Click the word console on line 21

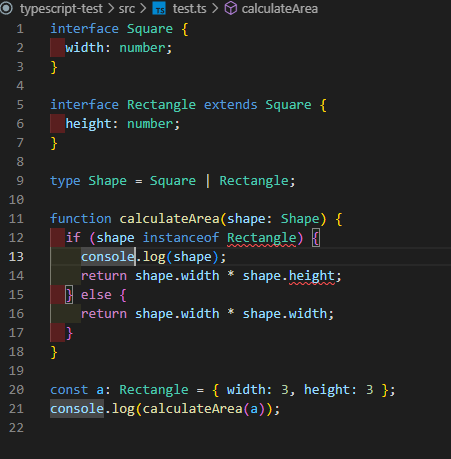[x=77, y=409]
